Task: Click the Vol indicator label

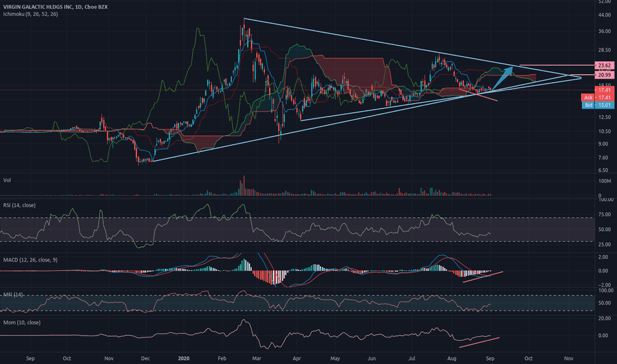Action: 7,180
